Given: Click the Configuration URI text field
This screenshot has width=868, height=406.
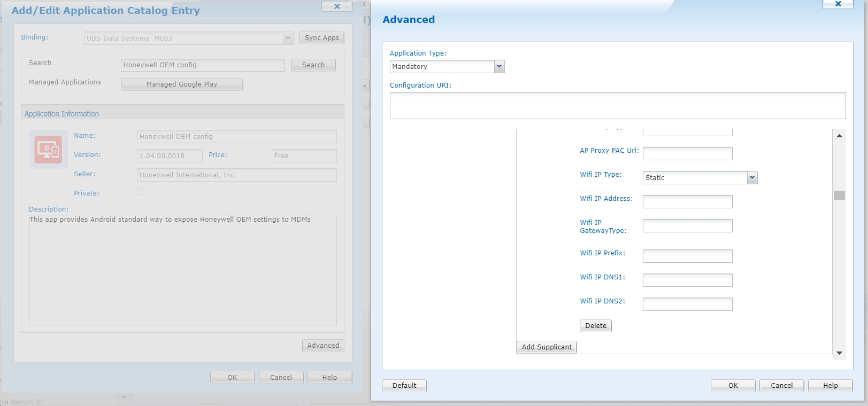Looking at the screenshot, I should (617, 105).
